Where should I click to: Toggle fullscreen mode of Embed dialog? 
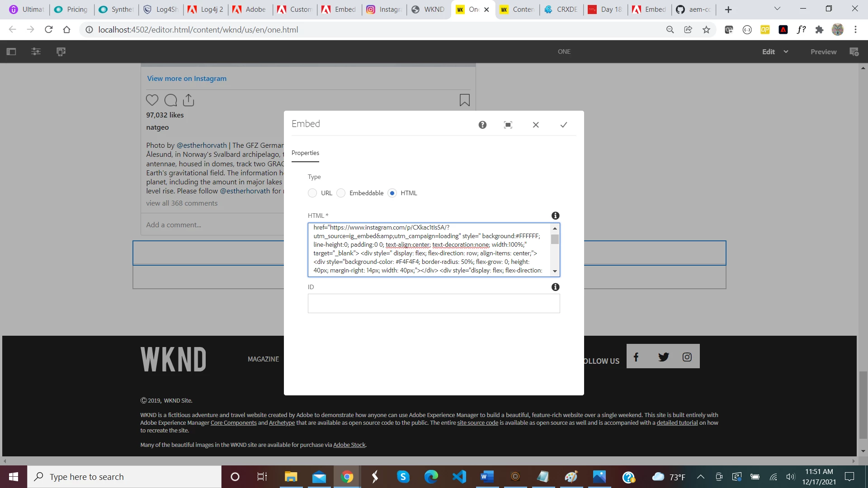click(508, 125)
